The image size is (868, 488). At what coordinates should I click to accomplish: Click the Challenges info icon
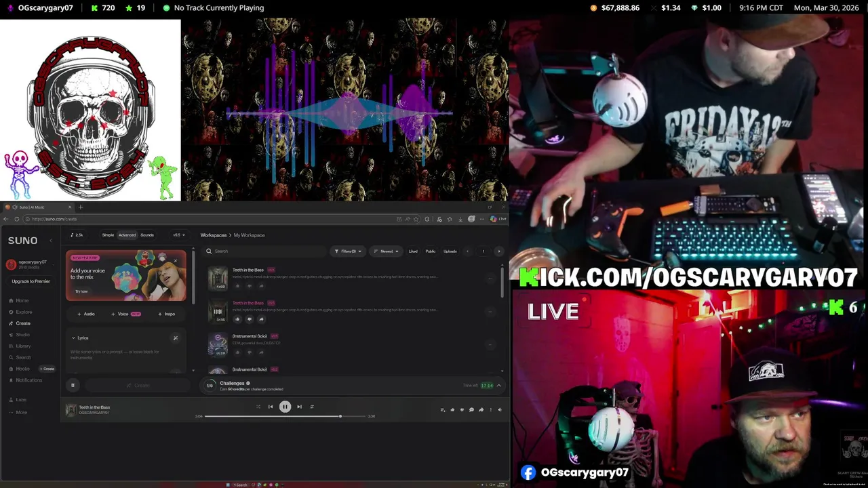248,383
